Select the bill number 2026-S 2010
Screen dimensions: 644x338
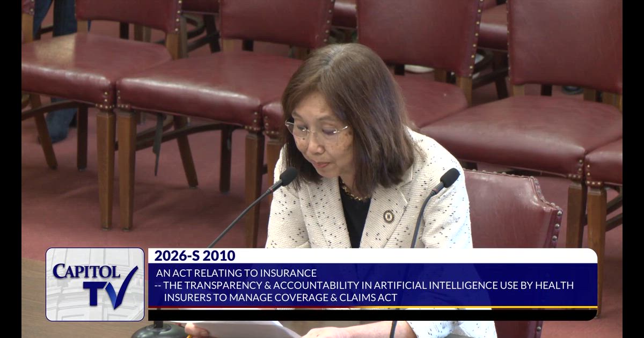pos(195,256)
